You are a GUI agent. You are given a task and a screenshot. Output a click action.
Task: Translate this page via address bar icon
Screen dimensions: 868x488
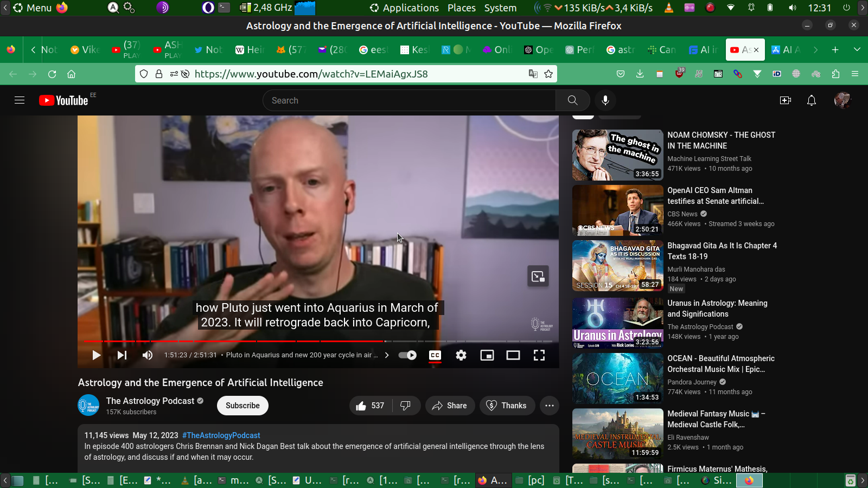pyautogui.click(x=533, y=74)
